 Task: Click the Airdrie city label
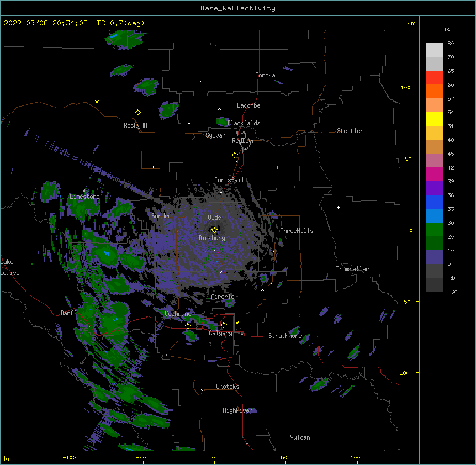pyautogui.click(x=223, y=297)
